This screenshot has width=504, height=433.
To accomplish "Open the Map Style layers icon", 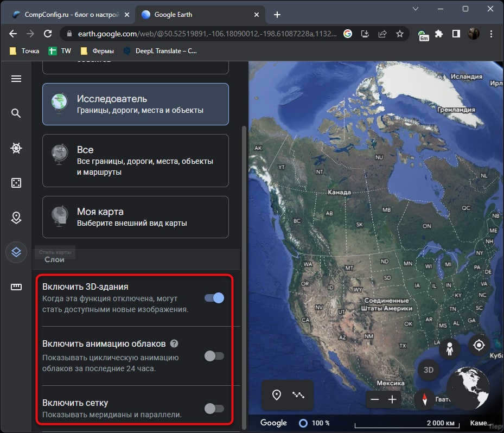I will click(16, 252).
